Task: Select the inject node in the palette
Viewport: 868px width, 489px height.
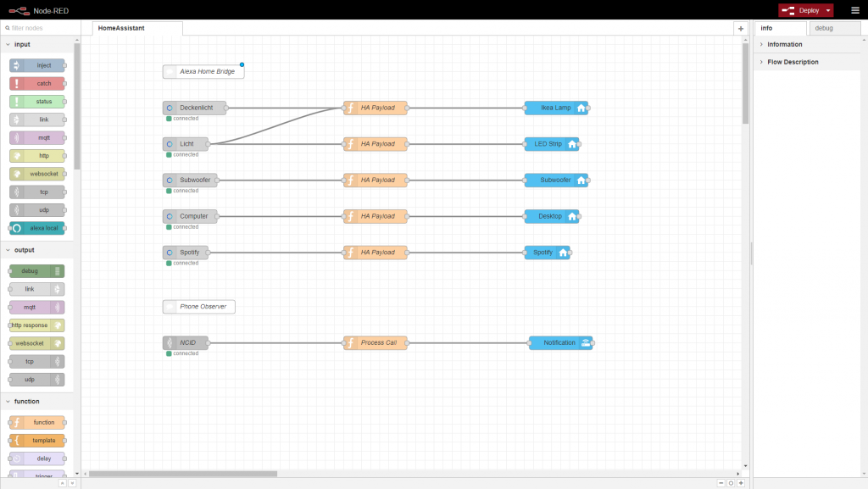Action: point(38,65)
